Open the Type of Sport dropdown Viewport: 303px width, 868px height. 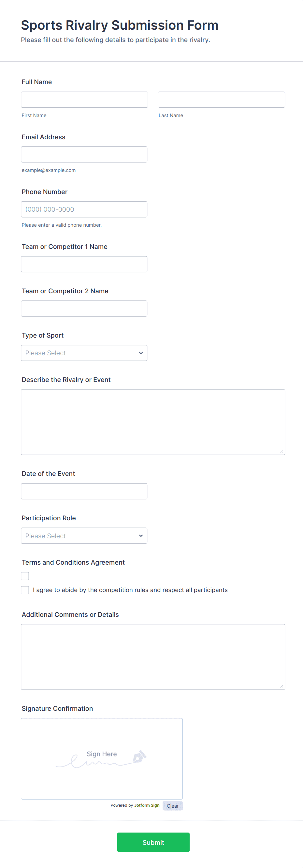click(x=84, y=353)
